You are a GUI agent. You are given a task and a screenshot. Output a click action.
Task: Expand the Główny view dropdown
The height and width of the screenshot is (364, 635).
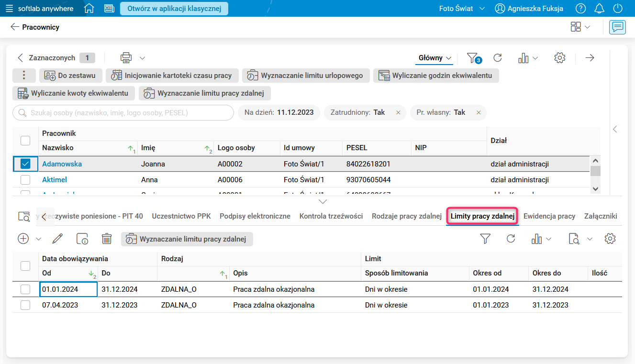coord(435,58)
